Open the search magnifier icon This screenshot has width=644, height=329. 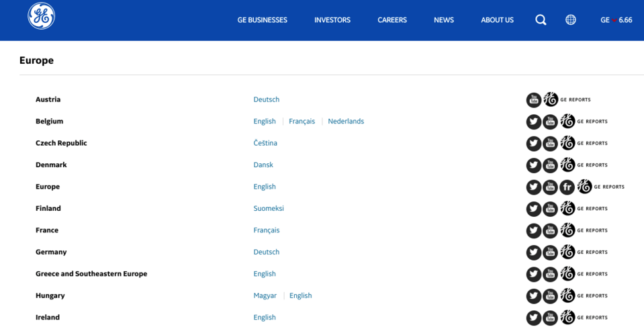pos(541,19)
